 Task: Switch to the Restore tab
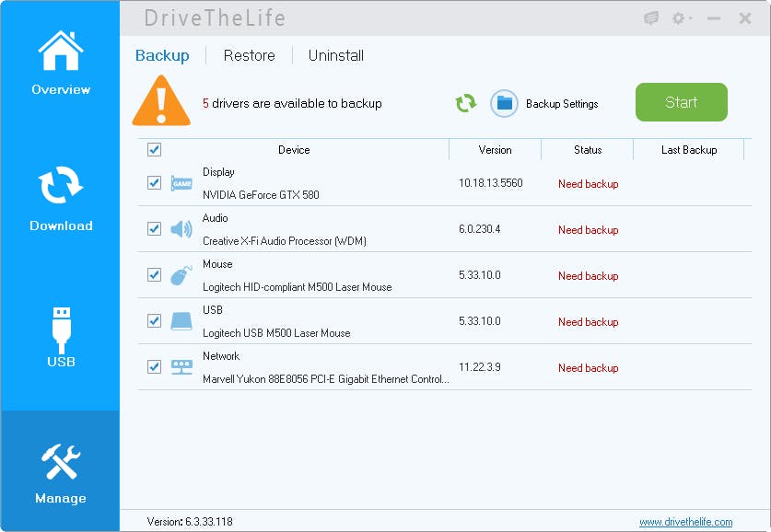pyautogui.click(x=248, y=55)
